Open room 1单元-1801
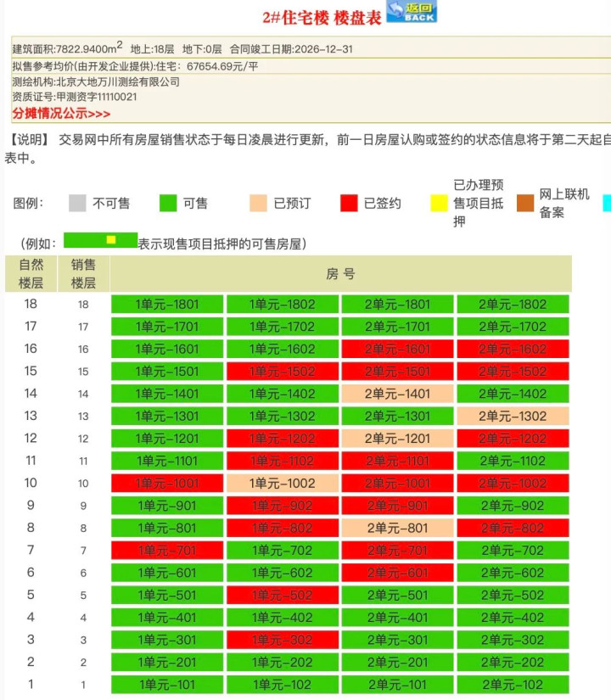This screenshot has height=700, width=611. tap(167, 305)
